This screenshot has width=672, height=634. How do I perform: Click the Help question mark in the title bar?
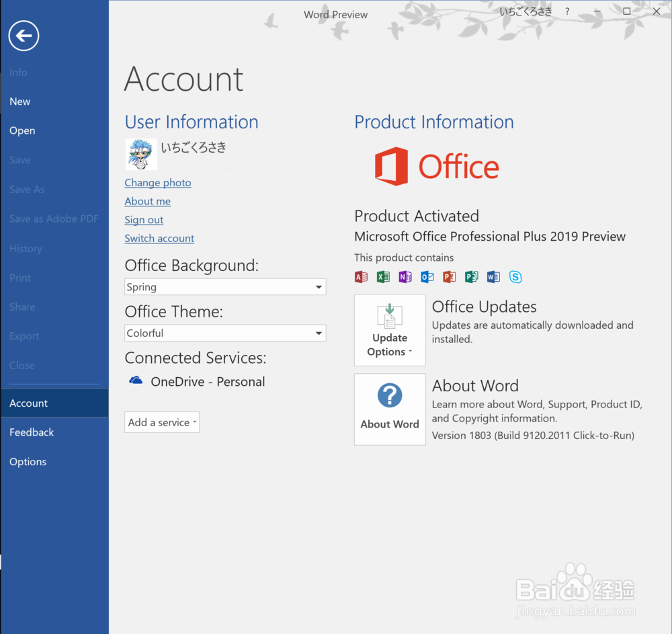point(567,11)
